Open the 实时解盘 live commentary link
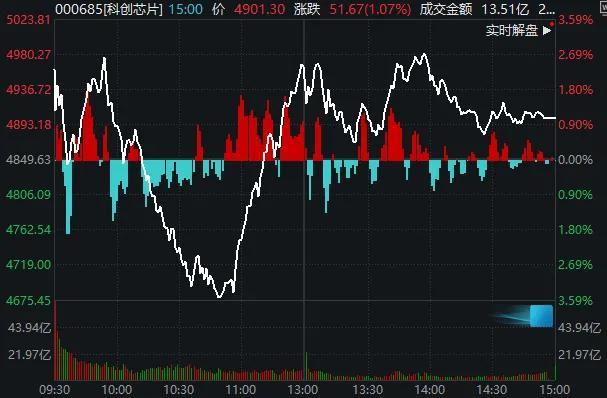The height and width of the screenshot is (398, 607). tap(512, 31)
